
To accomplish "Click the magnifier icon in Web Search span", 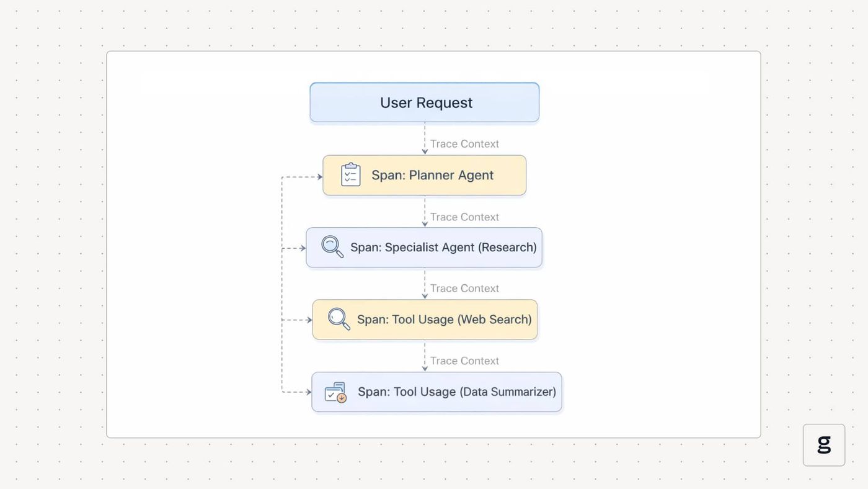I will (x=339, y=319).
